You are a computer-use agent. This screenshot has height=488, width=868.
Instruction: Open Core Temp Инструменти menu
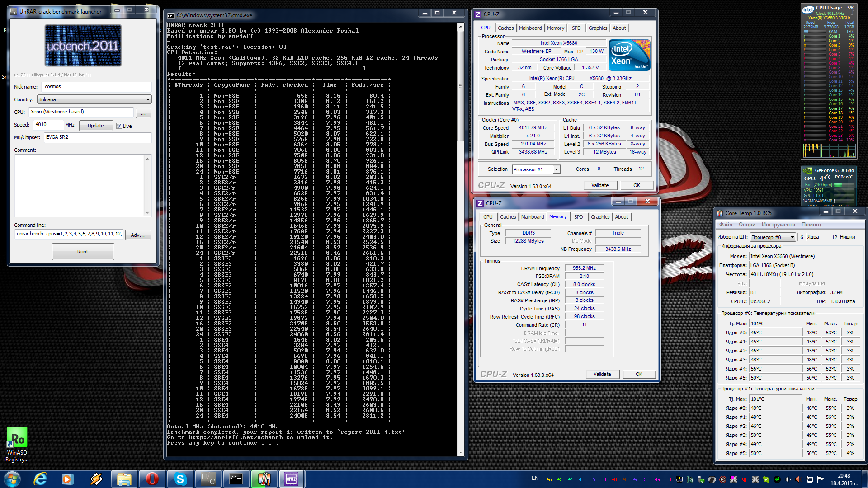click(x=778, y=225)
